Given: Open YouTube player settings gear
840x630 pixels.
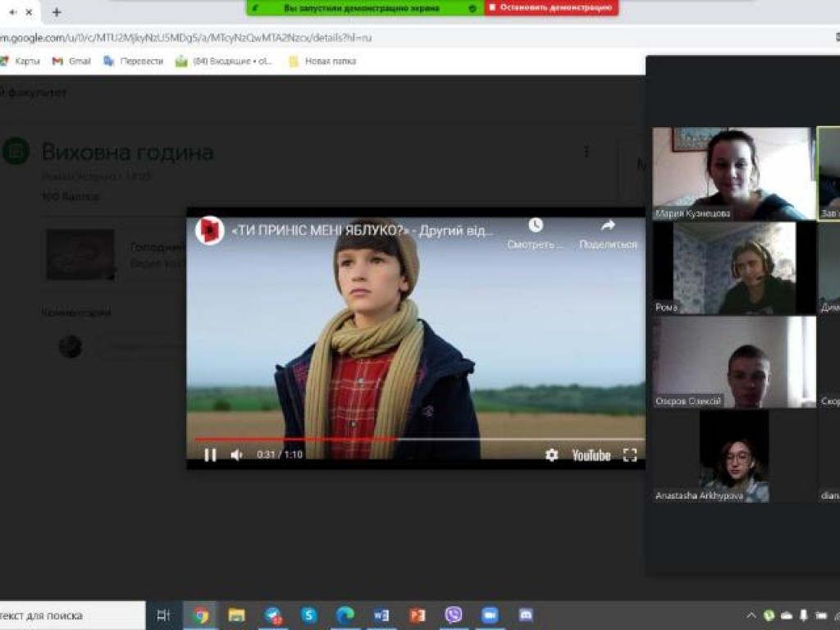Looking at the screenshot, I should 551,454.
